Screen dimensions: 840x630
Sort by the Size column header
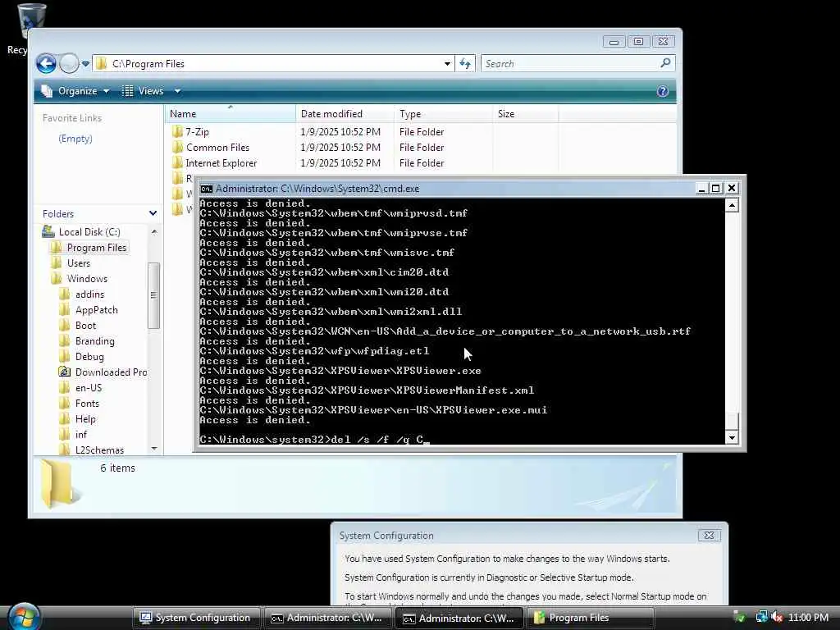pos(525,113)
